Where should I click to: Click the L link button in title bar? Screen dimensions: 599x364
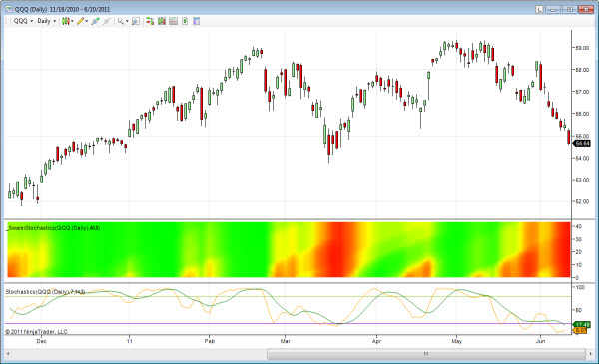(x=539, y=9)
